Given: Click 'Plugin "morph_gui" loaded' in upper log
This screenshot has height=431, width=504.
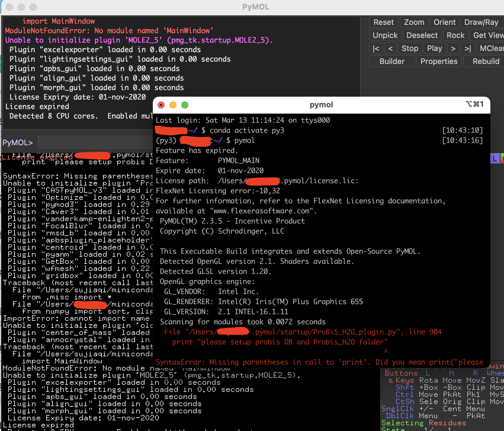Looking at the screenshot, I should pyautogui.click(x=97, y=88).
